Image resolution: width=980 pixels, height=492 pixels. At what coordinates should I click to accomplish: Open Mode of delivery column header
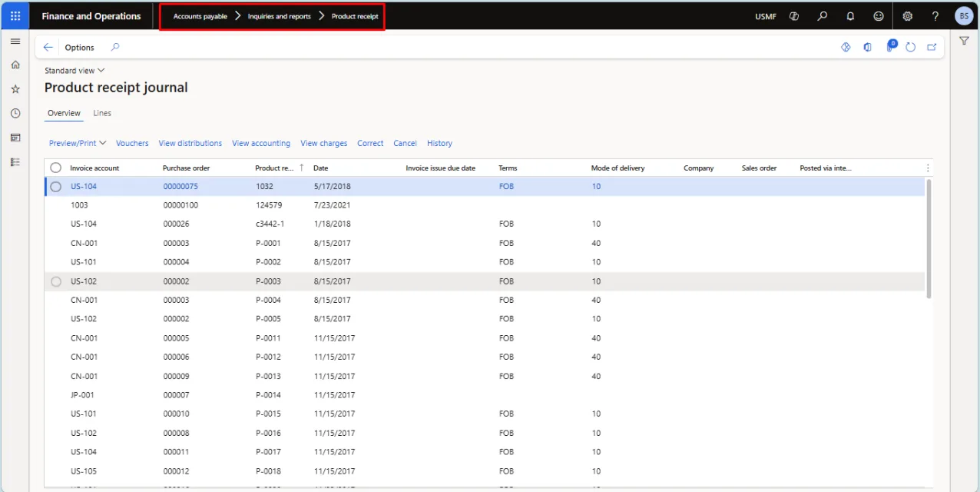click(x=618, y=168)
